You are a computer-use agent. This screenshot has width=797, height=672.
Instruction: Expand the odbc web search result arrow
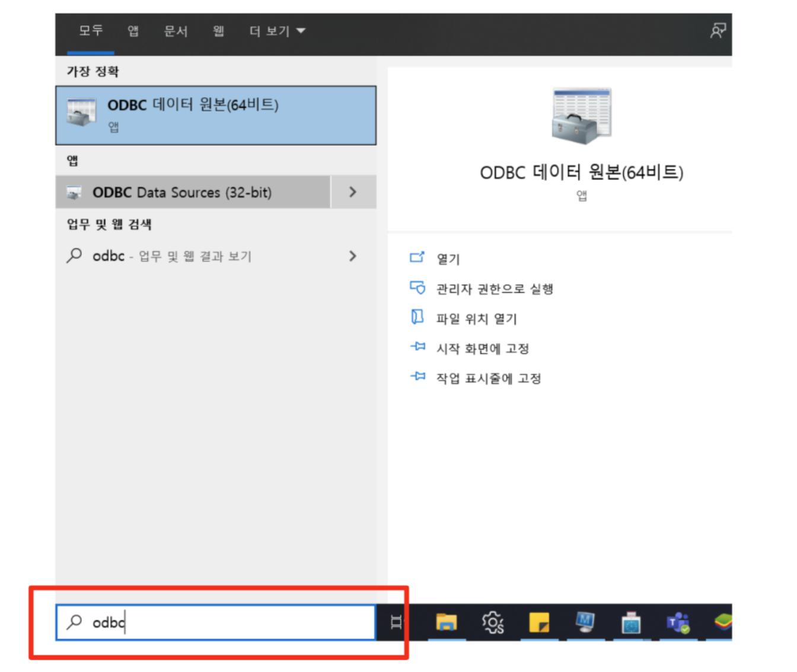tap(353, 256)
